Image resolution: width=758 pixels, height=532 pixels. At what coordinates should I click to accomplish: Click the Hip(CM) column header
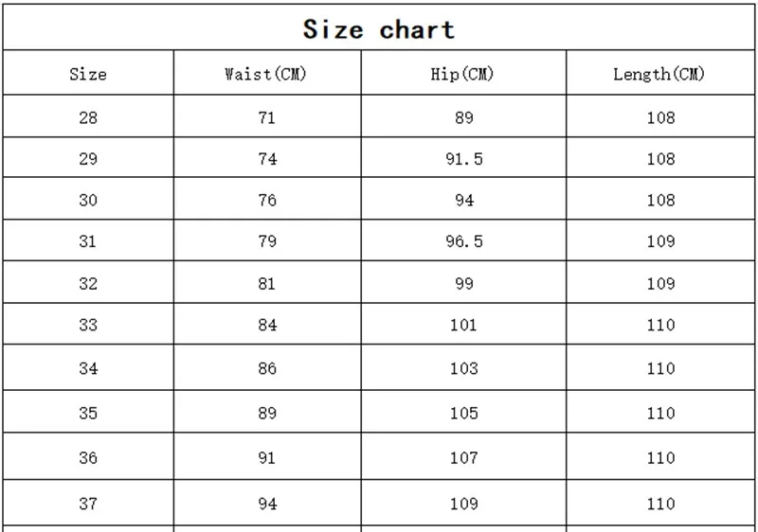[462, 74]
